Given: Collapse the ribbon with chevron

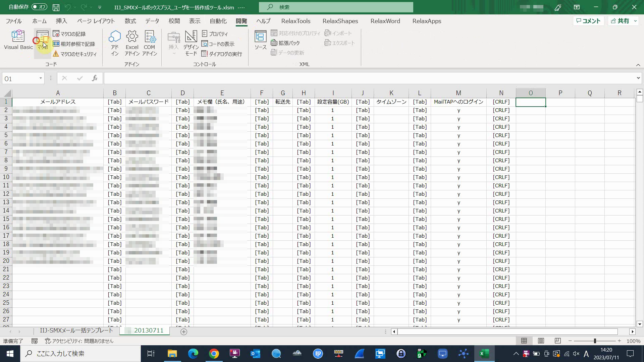Looking at the screenshot, I should (x=638, y=65).
